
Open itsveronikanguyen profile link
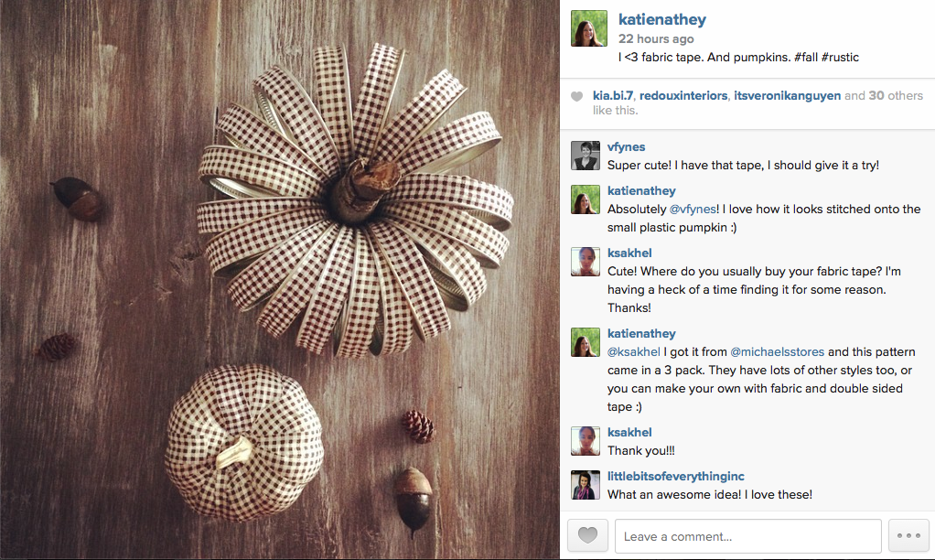point(787,95)
